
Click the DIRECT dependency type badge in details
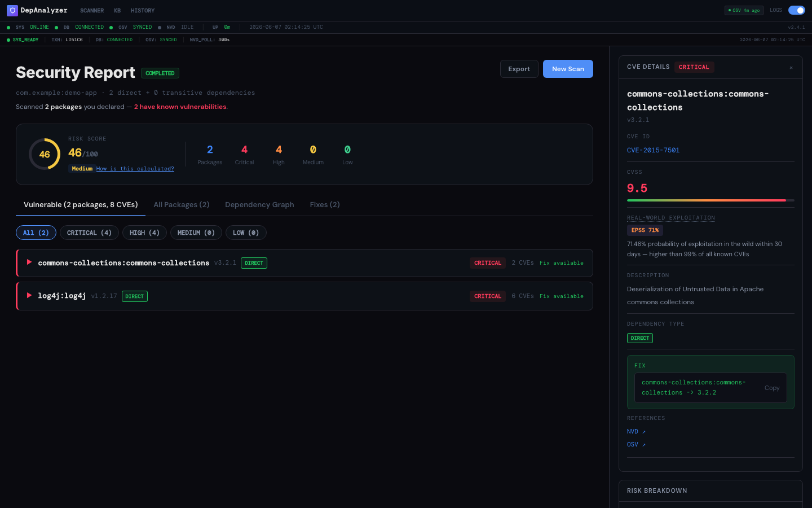640,338
